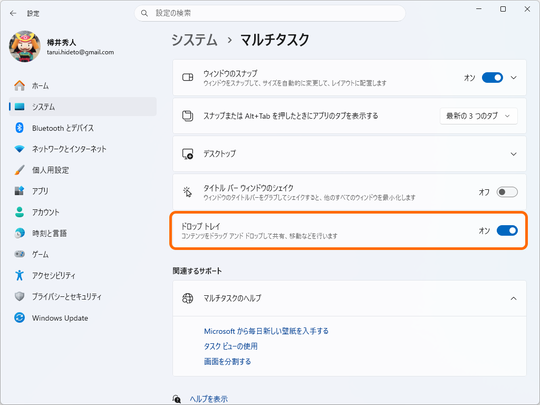Click the back arrow icon
Viewport: 540px width, 405px height.
tap(13, 13)
